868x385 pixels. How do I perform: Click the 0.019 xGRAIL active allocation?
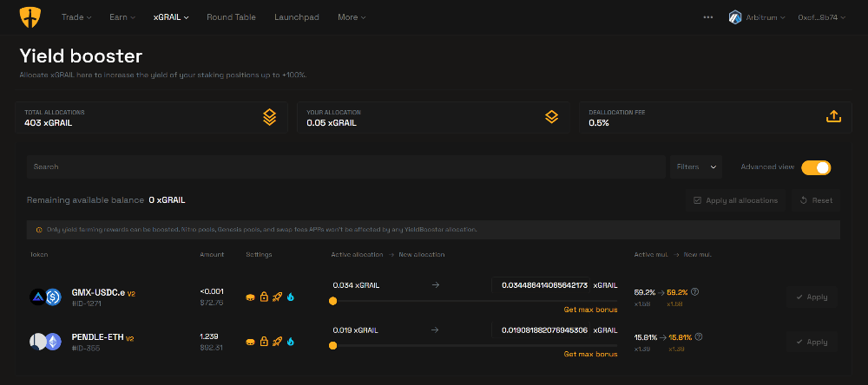[355, 330]
